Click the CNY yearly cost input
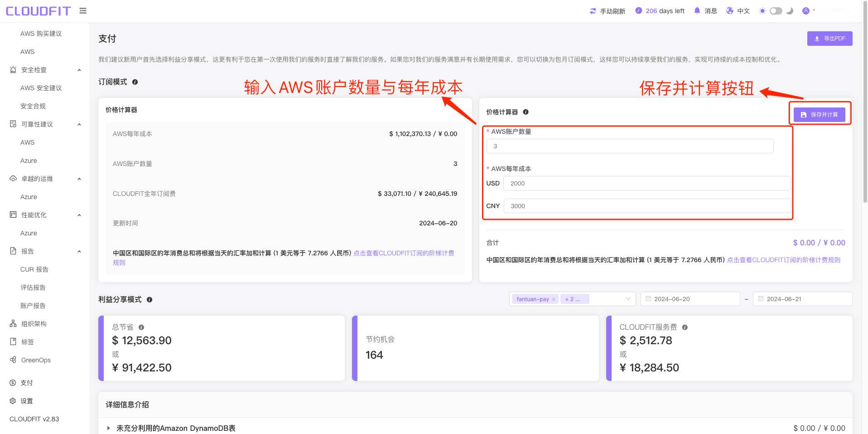This screenshot has height=434, width=868. click(x=647, y=206)
